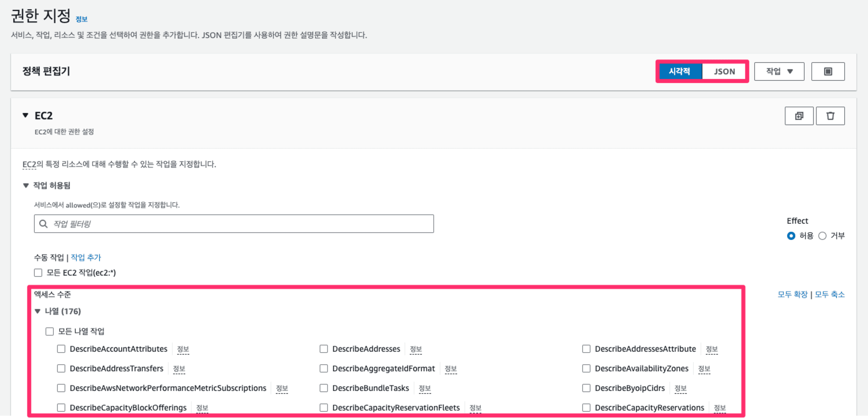
Task: Open 정보 link for DescribeByoipCidrs
Action: 681,388
